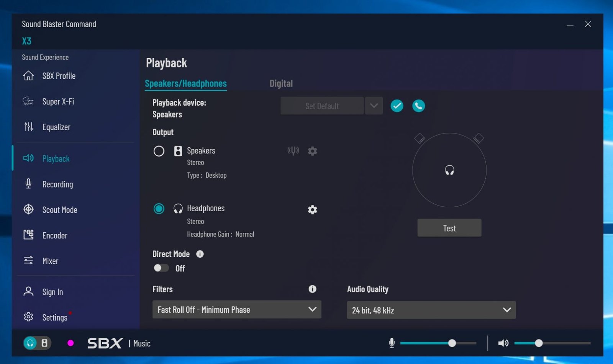Select the Headphones output radio button
Viewport: 613px width, 364px height.
click(159, 209)
